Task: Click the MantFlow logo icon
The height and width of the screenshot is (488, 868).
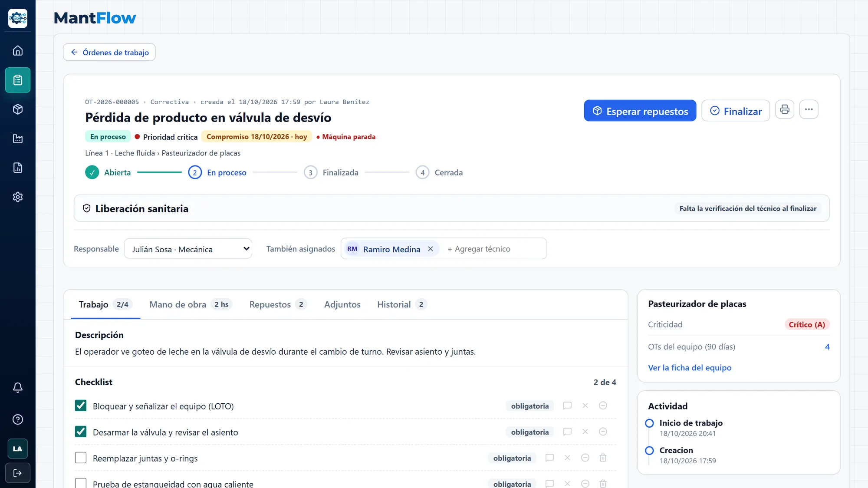Action: tap(18, 18)
